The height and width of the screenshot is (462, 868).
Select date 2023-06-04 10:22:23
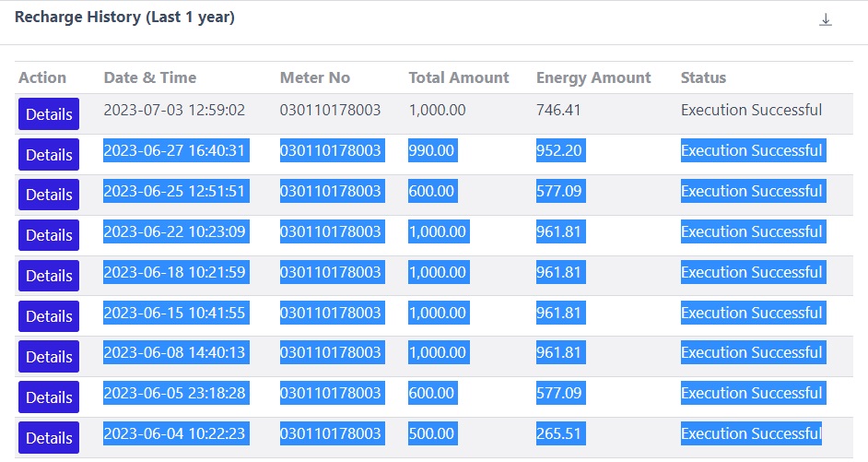[176, 433]
